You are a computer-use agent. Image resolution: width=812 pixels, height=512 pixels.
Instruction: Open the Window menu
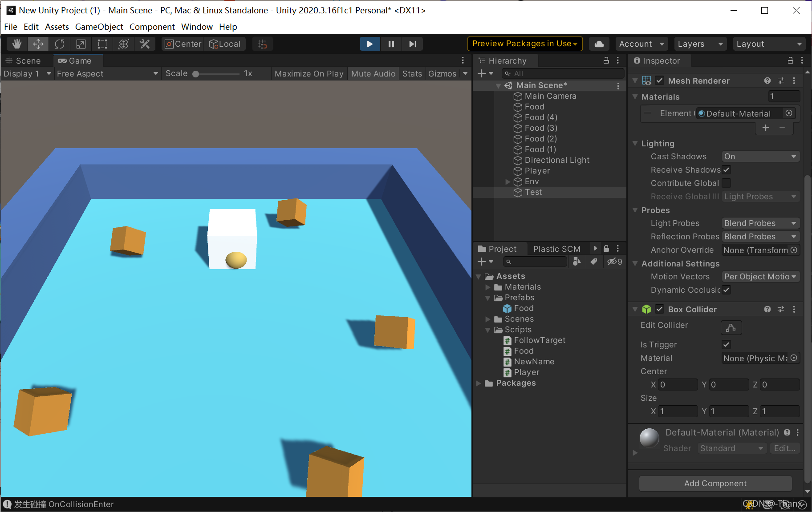(197, 27)
